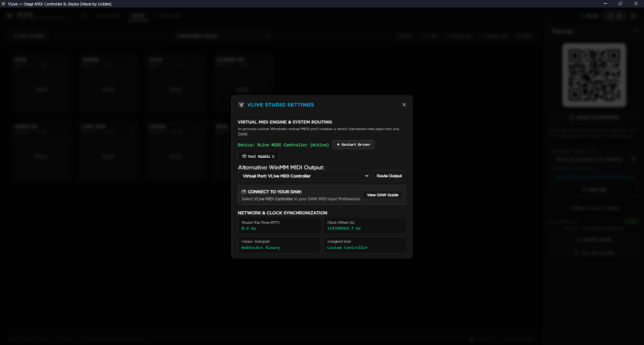Click the Custom Controller role value
644x345 pixels.
347,248
